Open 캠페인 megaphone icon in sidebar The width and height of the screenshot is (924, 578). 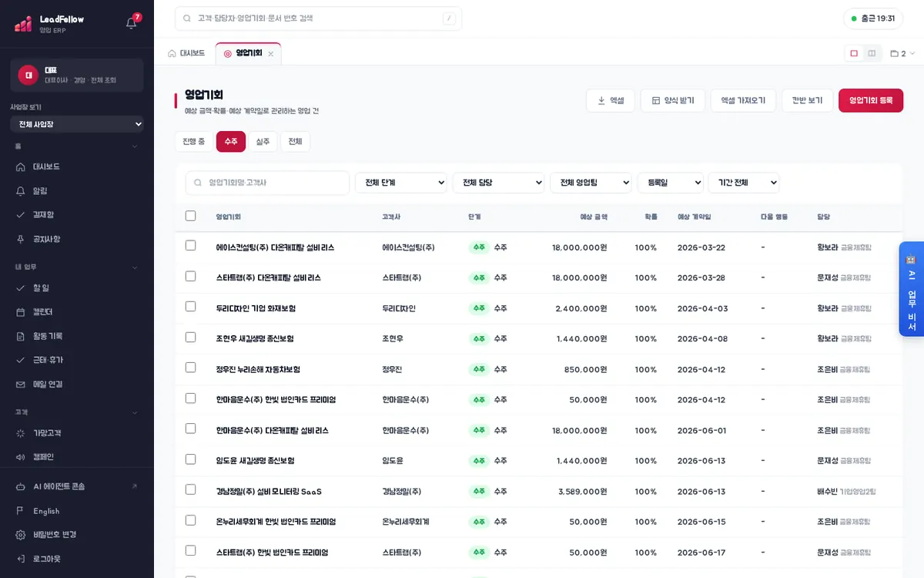(21, 457)
